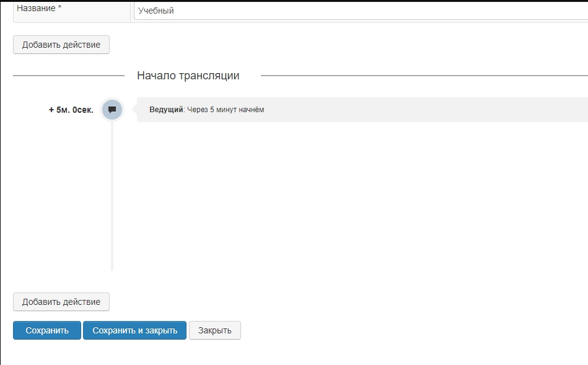The image size is (588, 365).
Task: Click the blue Сохранить button
Action: pos(47,330)
